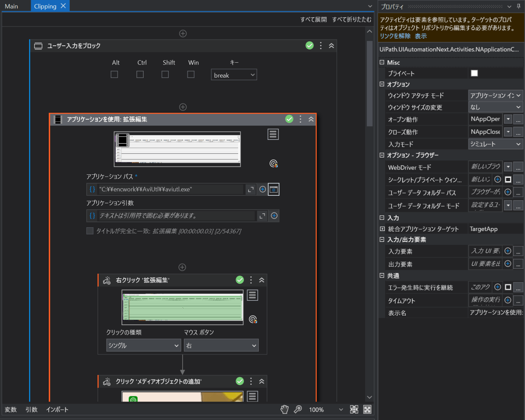525x420 pixels.
Task: Open expression editor for アプリケーション引数
Action: tap(262, 216)
